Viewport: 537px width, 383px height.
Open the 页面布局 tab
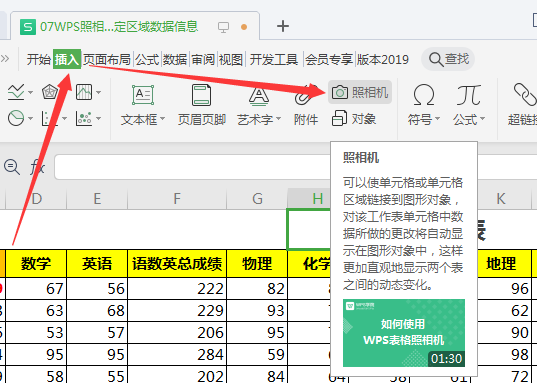(107, 59)
